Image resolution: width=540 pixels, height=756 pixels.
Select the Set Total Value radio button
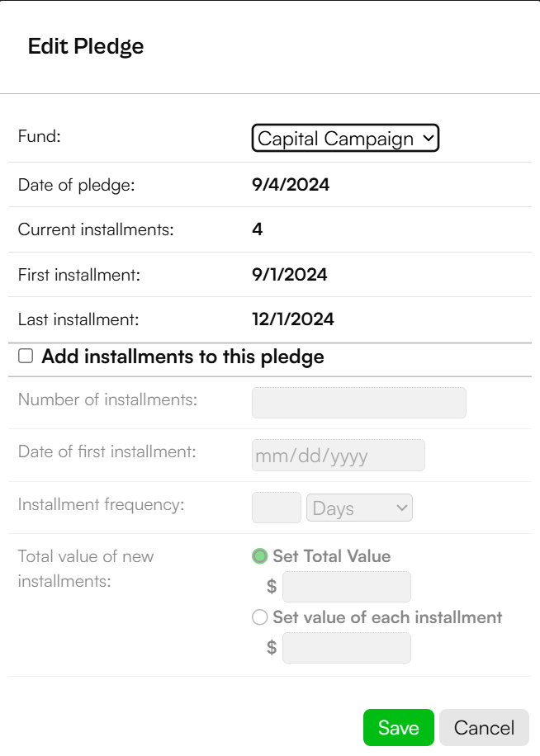pos(260,556)
